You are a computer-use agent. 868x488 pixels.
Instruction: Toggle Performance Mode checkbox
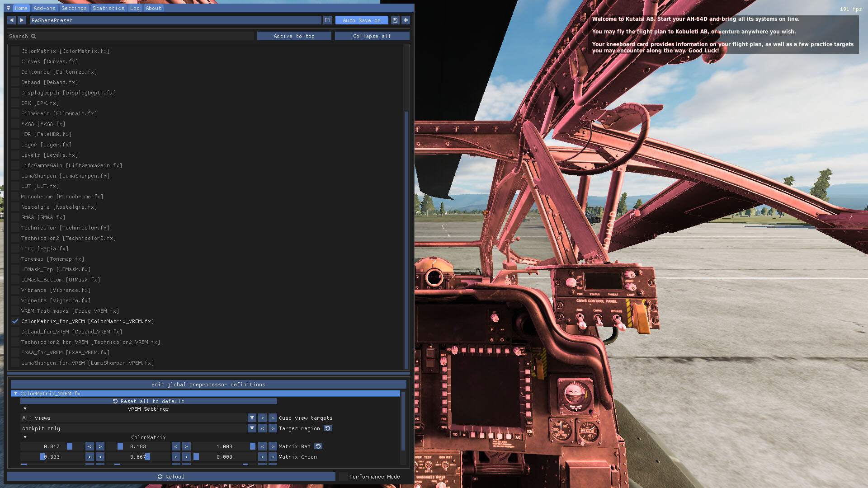pyautogui.click(x=343, y=477)
